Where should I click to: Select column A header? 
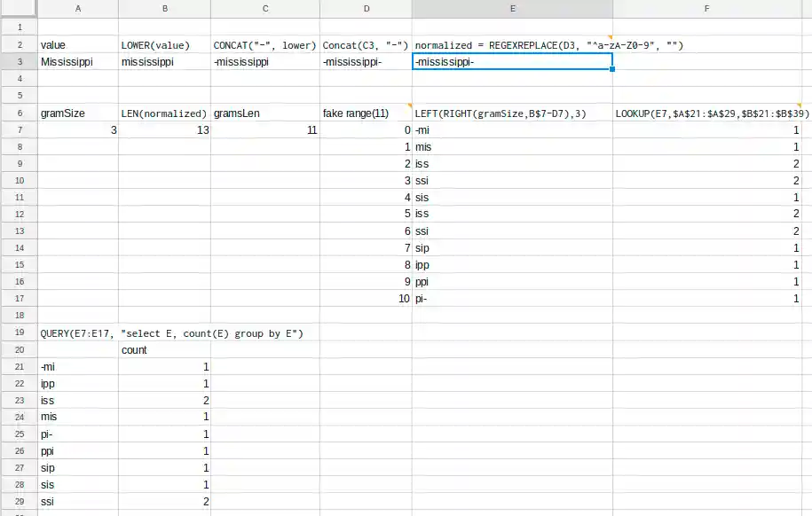[x=78, y=8]
